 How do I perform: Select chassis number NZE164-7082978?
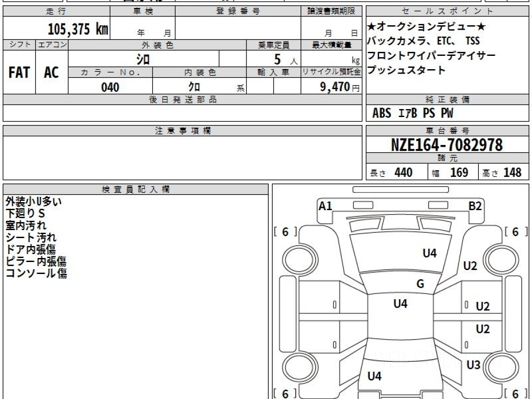[447, 145]
